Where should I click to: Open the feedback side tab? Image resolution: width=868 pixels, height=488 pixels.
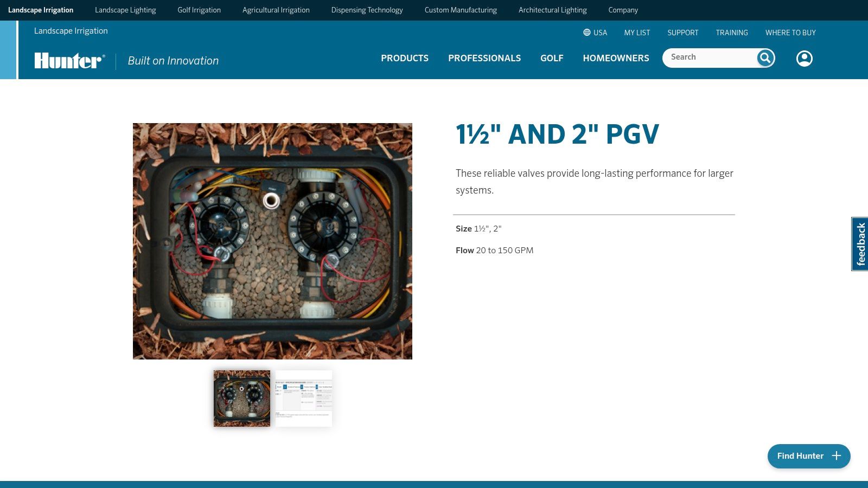tap(860, 244)
